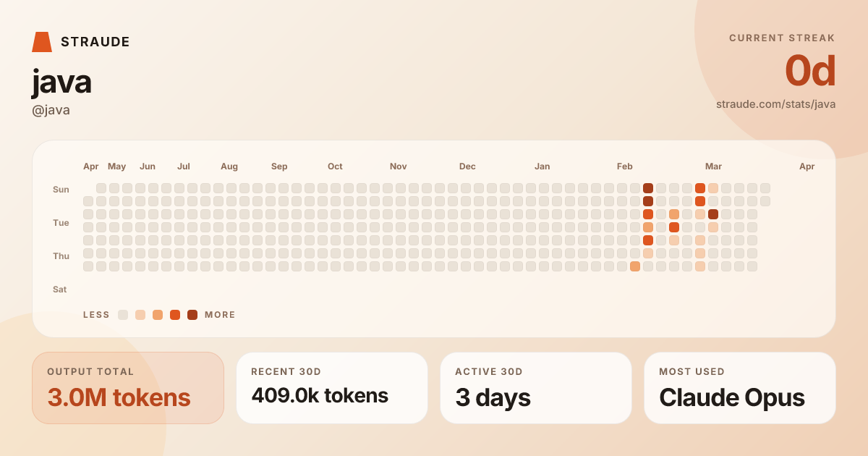Image resolution: width=868 pixels, height=456 pixels.
Task: Click the dark brown heatmap cell under Mar
Action: pyautogui.click(x=713, y=214)
